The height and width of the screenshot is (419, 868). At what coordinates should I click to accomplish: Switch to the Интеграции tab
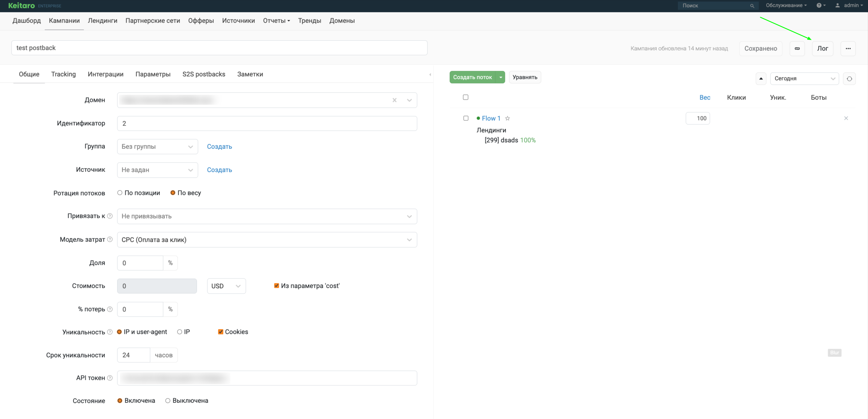click(x=105, y=74)
